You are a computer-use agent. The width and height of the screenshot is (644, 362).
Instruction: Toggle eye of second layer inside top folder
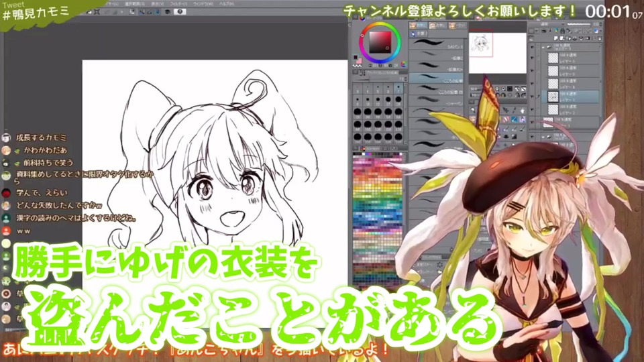click(x=533, y=70)
